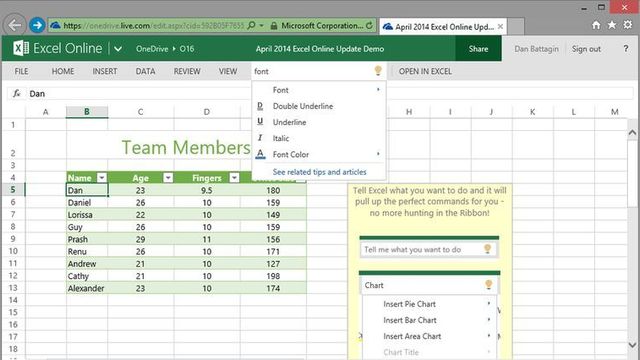640x360 pixels.
Task: Click the help question mark icon
Action: click(626, 49)
